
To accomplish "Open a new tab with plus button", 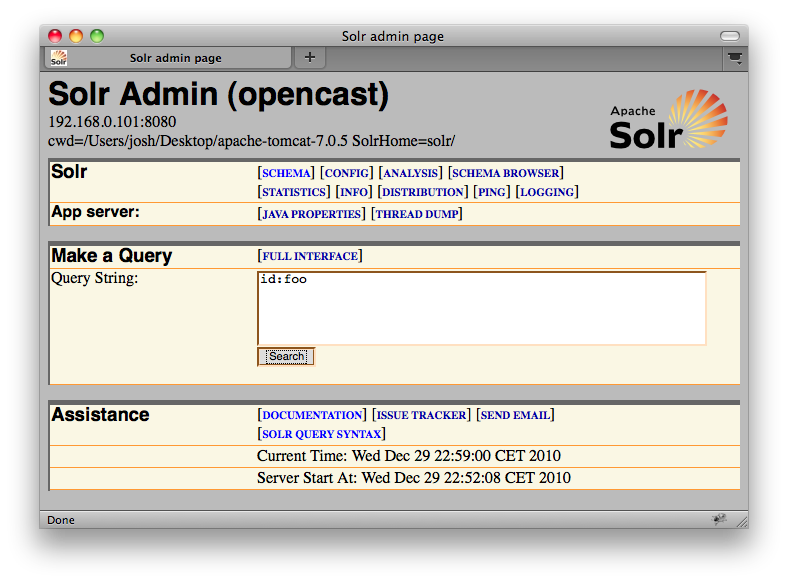I will coord(310,57).
